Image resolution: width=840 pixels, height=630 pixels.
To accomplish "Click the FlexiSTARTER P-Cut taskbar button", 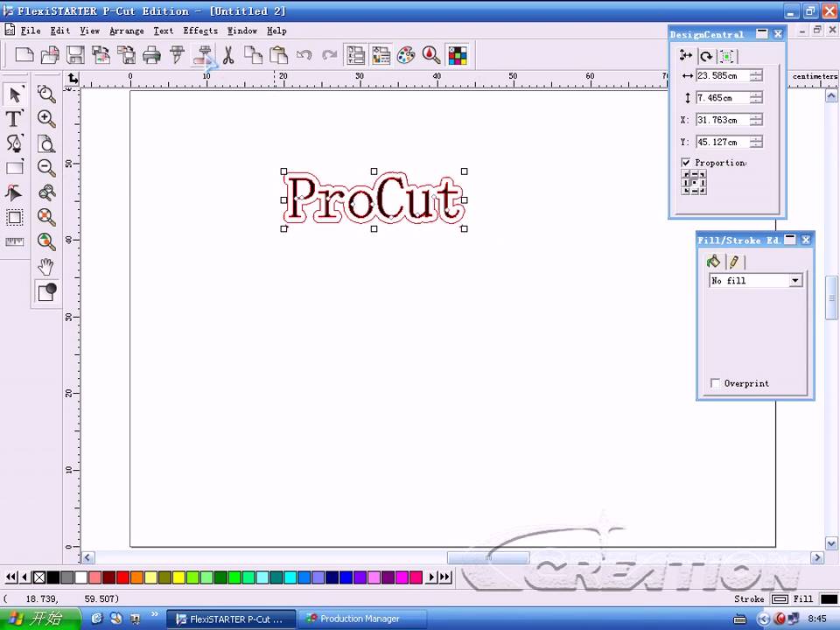I will (x=231, y=619).
